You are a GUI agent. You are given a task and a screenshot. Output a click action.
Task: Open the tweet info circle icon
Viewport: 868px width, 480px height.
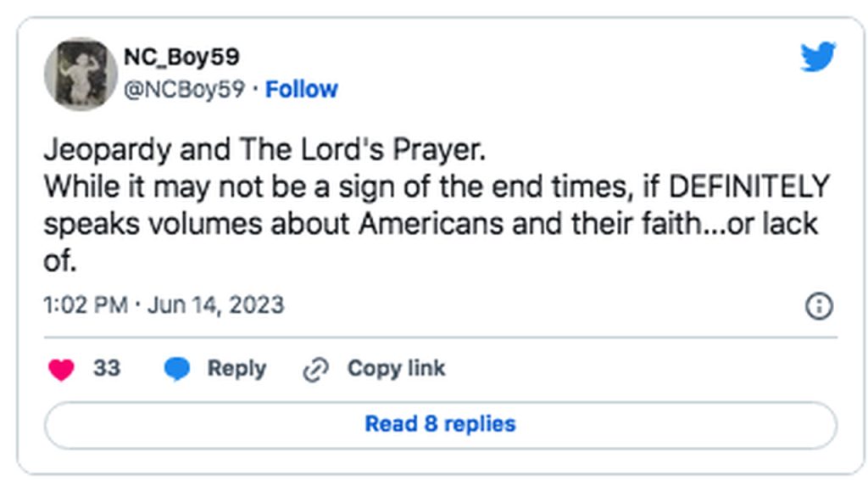(x=819, y=305)
